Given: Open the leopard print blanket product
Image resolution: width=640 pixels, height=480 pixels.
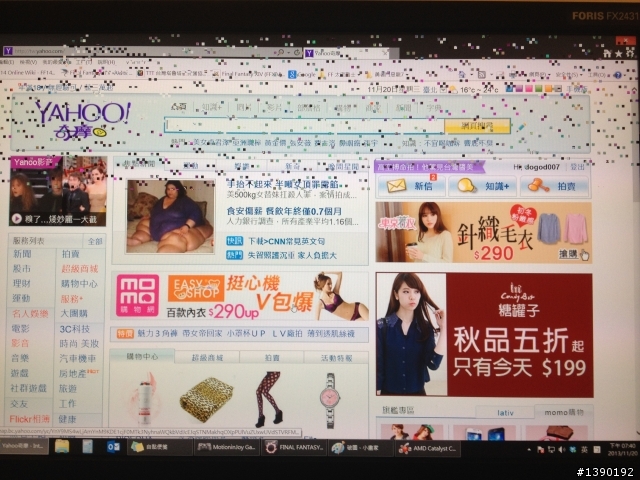Looking at the screenshot, I should (x=206, y=399).
